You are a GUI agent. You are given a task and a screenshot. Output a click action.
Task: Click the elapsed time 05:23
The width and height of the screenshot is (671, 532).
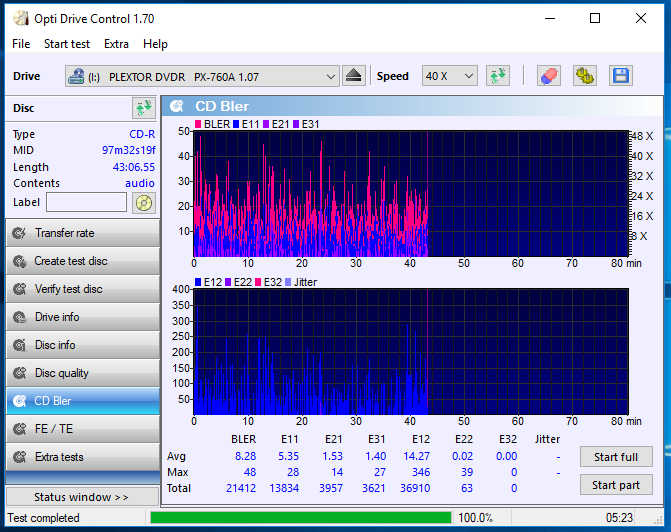pyautogui.click(x=619, y=518)
